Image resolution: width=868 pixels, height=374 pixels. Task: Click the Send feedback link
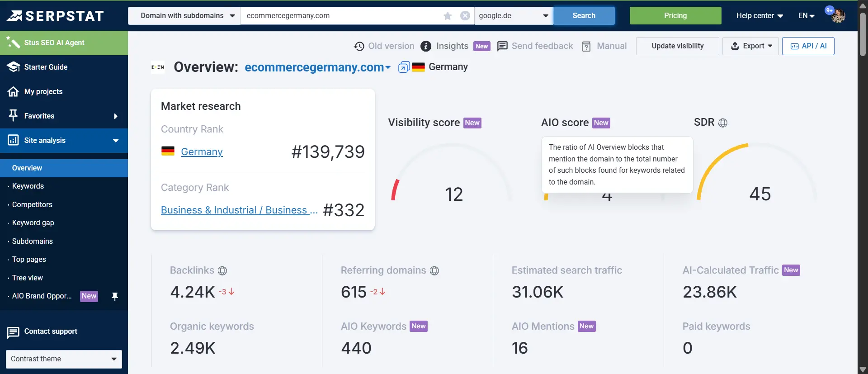542,46
